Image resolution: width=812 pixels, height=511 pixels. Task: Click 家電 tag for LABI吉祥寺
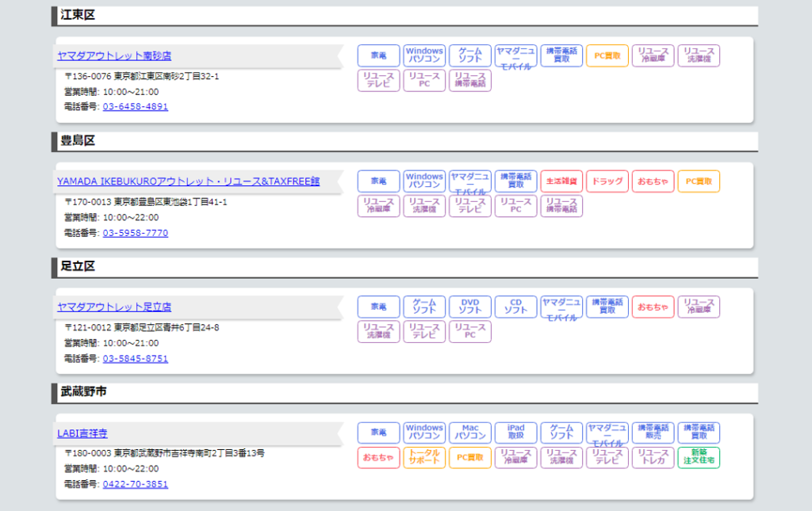pos(378,433)
